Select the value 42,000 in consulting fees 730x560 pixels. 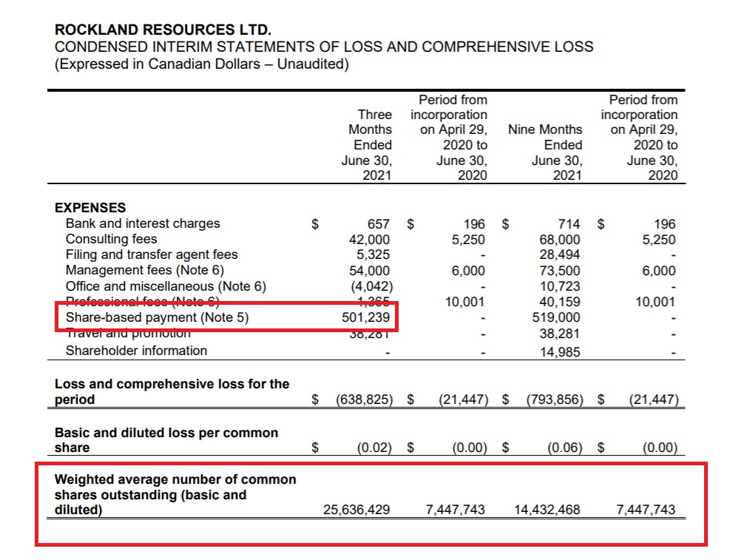[x=369, y=240]
